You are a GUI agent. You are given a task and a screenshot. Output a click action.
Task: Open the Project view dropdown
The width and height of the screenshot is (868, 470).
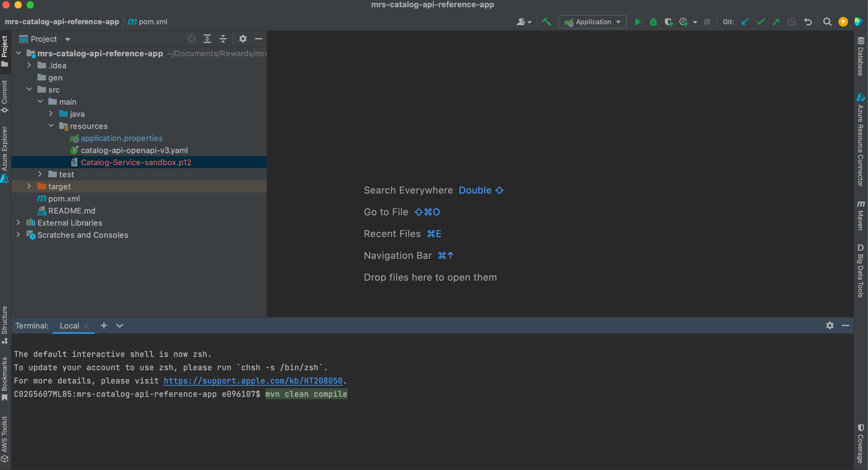click(x=68, y=39)
